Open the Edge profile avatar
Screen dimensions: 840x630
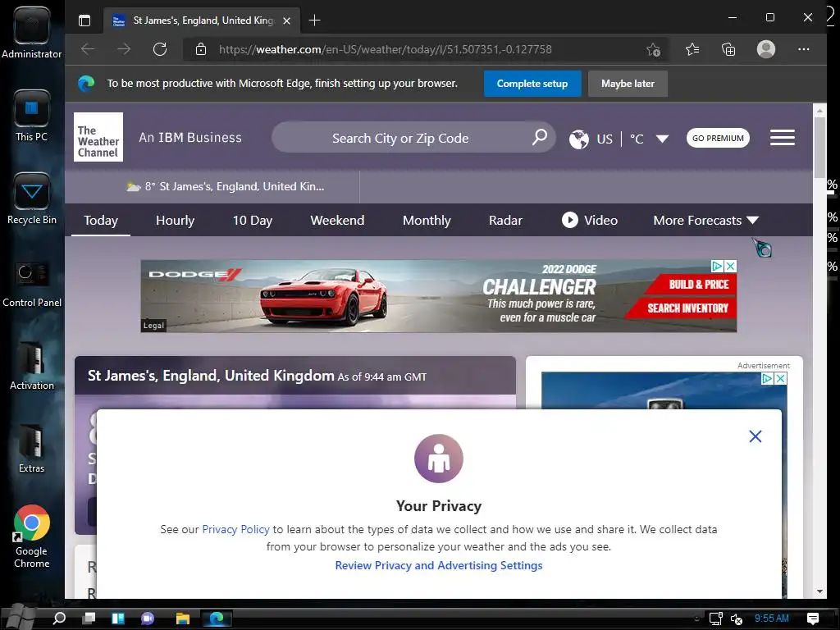pos(766,49)
